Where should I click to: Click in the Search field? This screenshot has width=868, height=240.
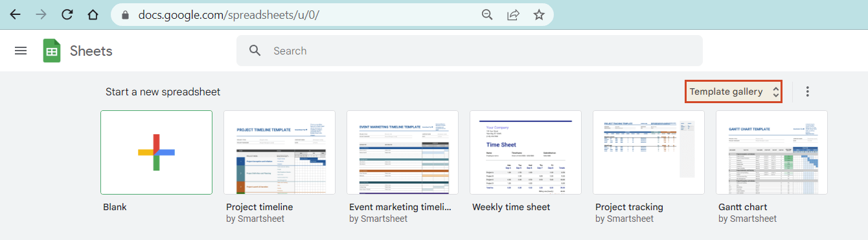470,51
